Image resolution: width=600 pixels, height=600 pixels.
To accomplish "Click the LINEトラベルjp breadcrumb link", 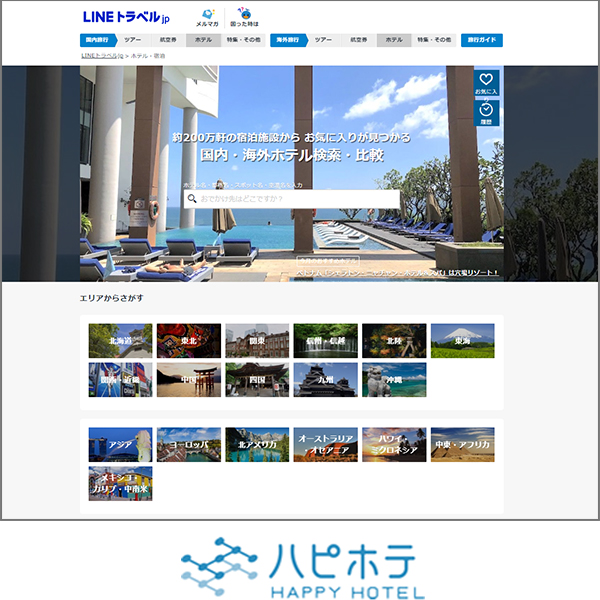I will 102,56.
